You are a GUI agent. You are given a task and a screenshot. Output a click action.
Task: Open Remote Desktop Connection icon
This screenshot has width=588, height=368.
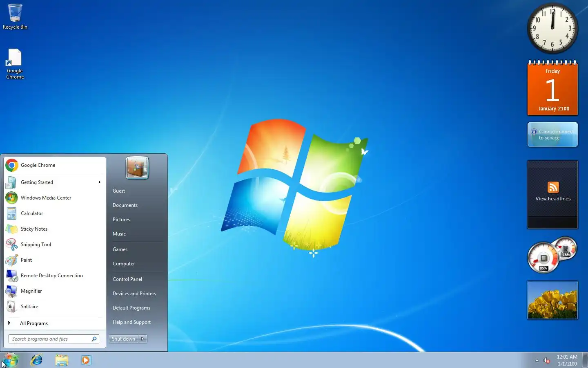[x=11, y=276]
